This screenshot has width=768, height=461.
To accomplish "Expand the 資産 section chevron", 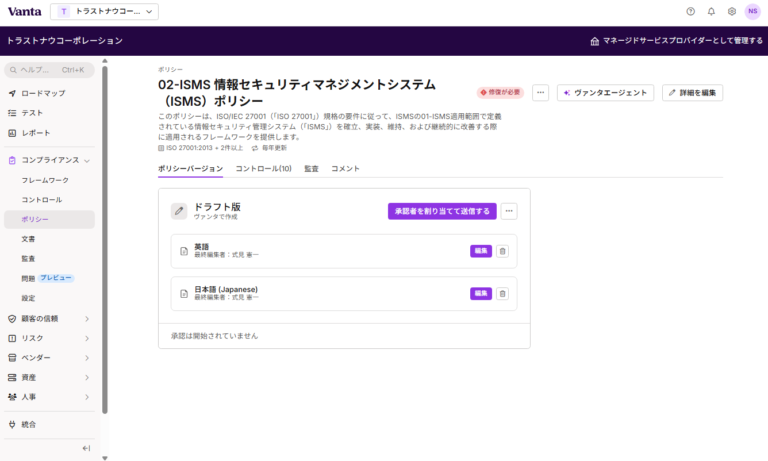I will 87,378.
